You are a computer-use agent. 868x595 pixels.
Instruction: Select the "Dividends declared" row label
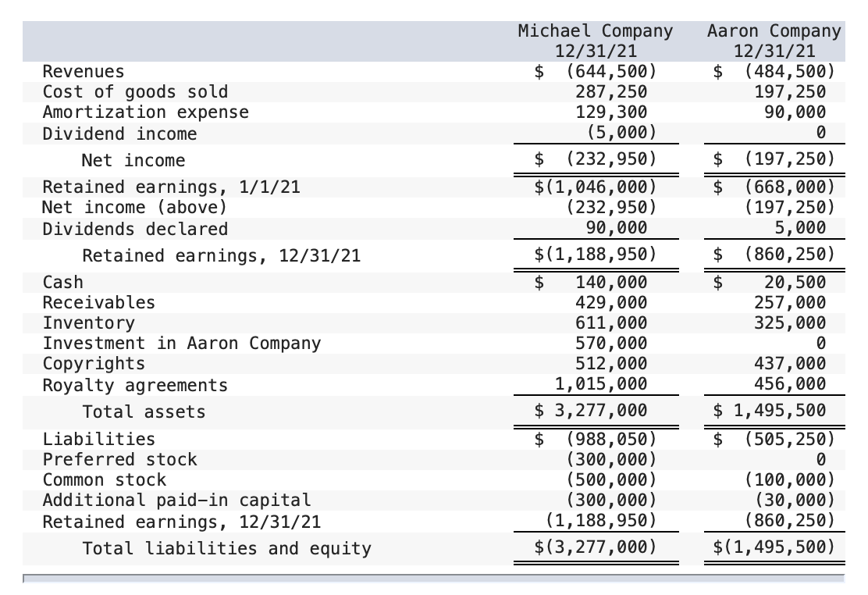[135, 230]
